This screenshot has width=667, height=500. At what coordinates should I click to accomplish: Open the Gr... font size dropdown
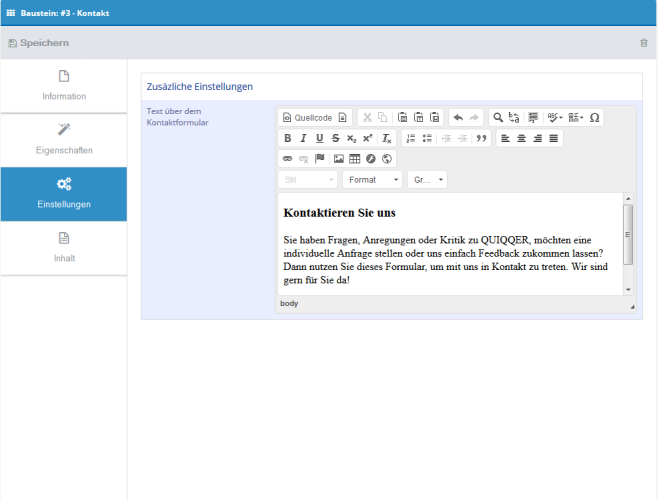[427, 180]
